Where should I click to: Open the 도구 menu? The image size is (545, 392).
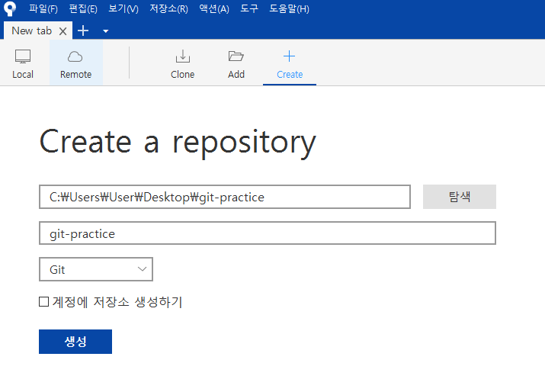(x=249, y=8)
